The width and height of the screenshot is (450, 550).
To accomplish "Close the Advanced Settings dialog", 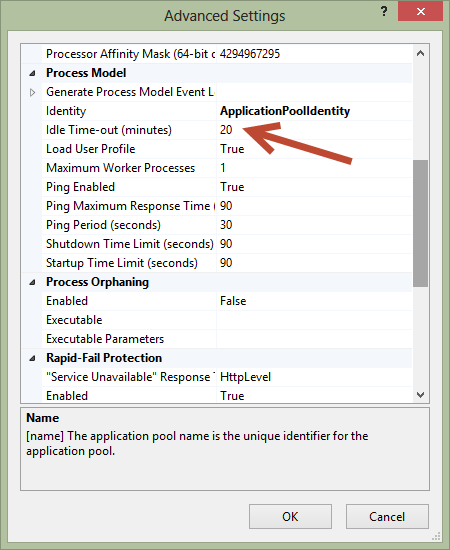I will [420, 12].
